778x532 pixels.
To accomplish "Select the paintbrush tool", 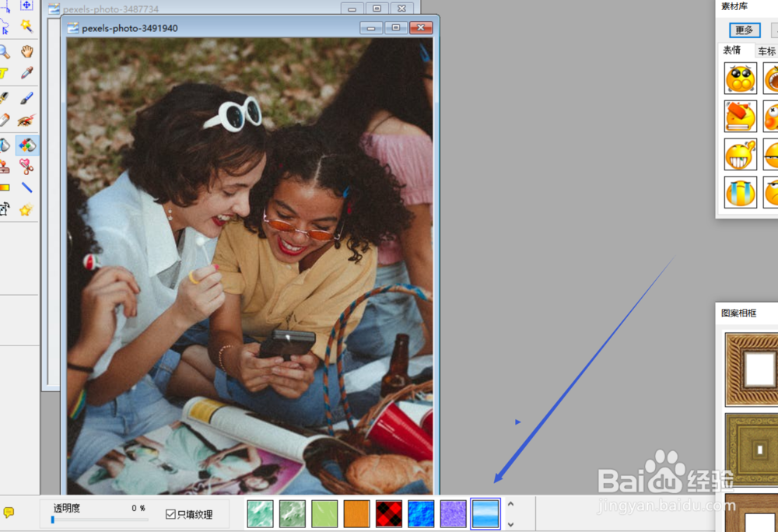I will pyautogui.click(x=26, y=98).
